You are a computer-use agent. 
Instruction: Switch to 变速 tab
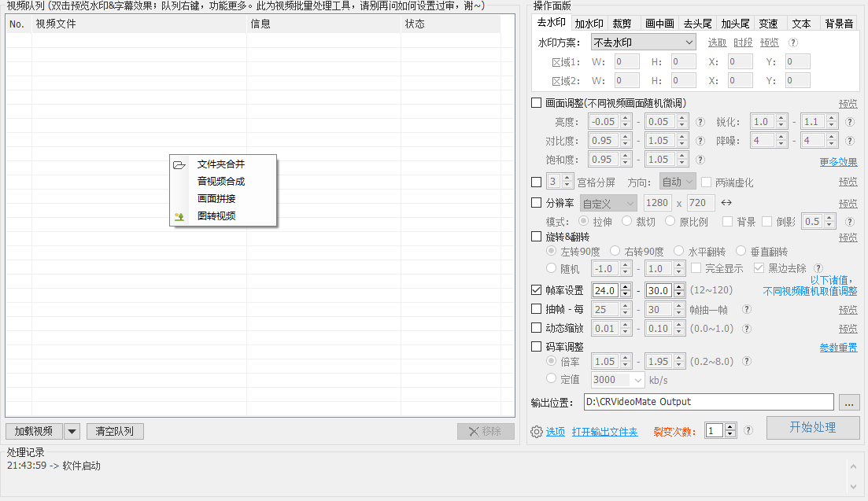768,24
